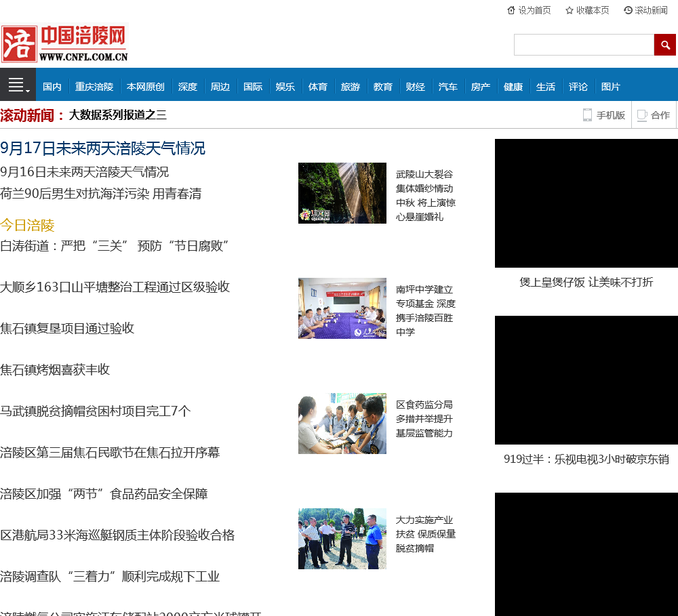
Task: Click the 中国涪陵网 site logo
Action: tap(64, 44)
